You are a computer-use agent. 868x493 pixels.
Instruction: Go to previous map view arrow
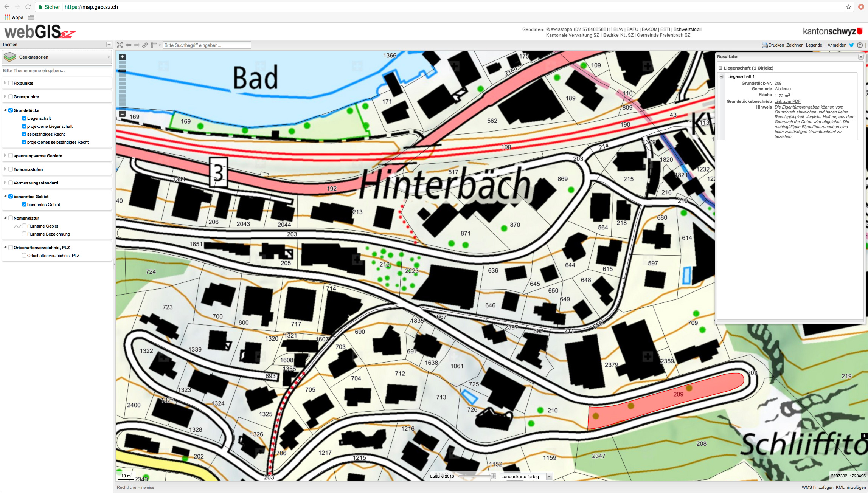click(x=129, y=45)
